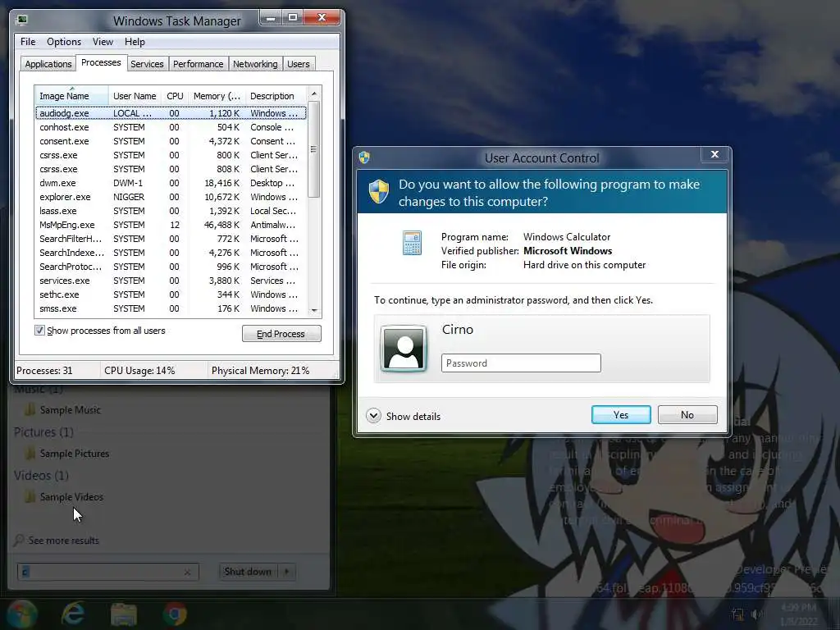Click the Cirno user account picture
The image size is (840, 630).
[404, 349]
